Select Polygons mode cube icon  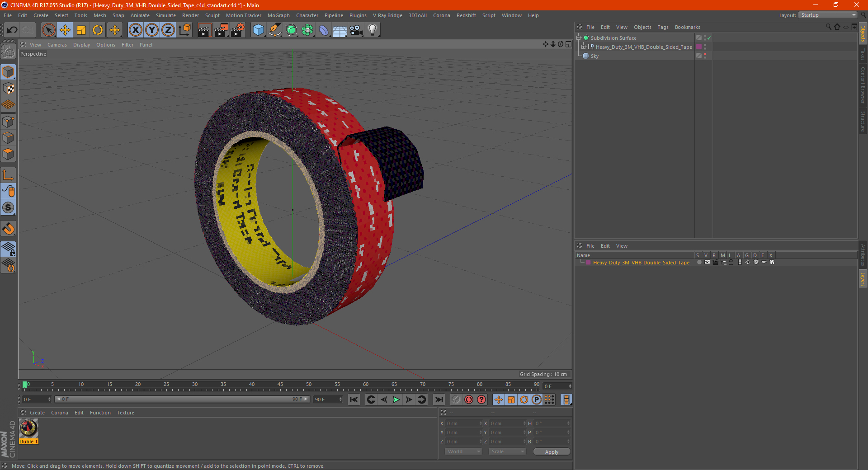8,155
